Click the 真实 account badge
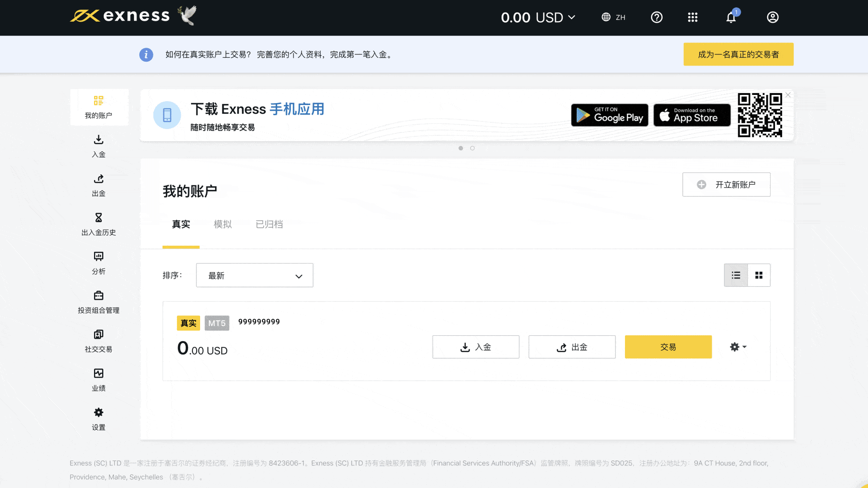The width and height of the screenshot is (868, 488). (189, 323)
